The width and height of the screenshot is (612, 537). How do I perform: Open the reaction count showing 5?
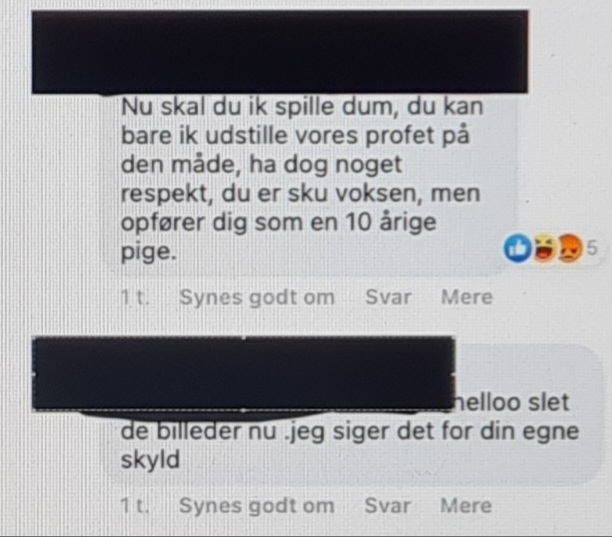coord(592,248)
